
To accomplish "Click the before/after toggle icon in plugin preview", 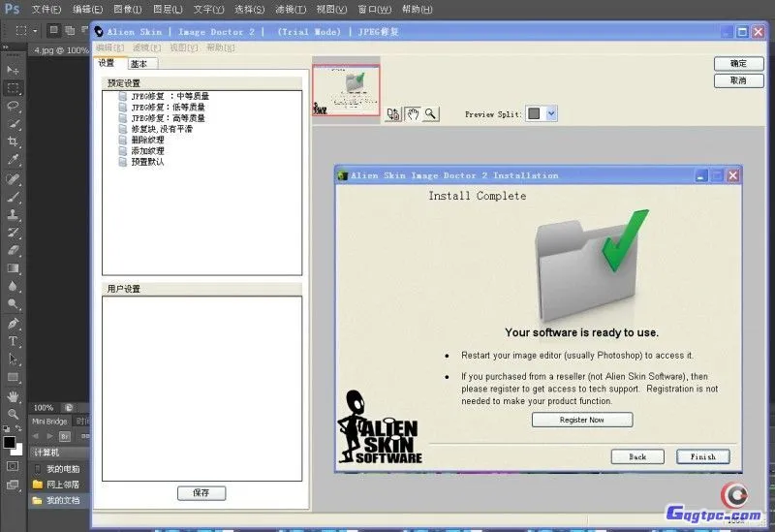I will pos(393,114).
